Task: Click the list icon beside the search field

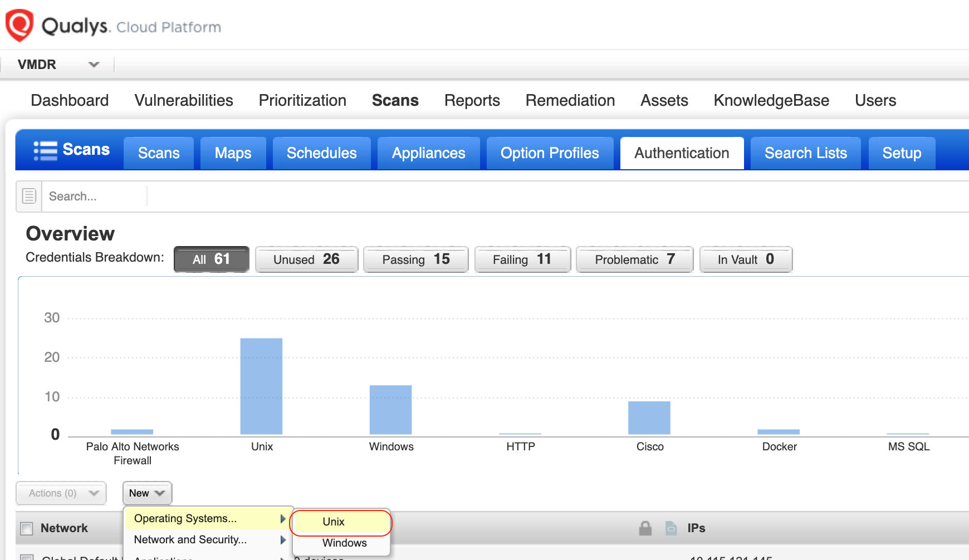Action: (x=28, y=196)
